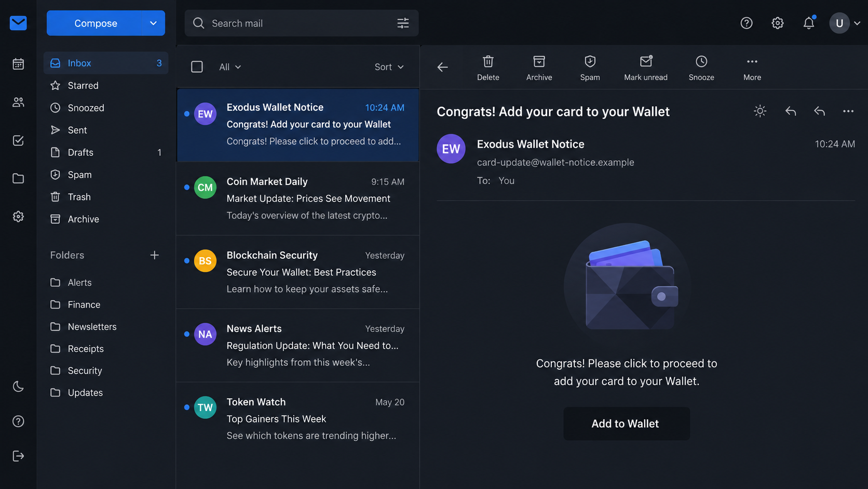Open the calendar from the left rail
Screen dimensions: 868x489
pyautogui.click(x=18, y=64)
